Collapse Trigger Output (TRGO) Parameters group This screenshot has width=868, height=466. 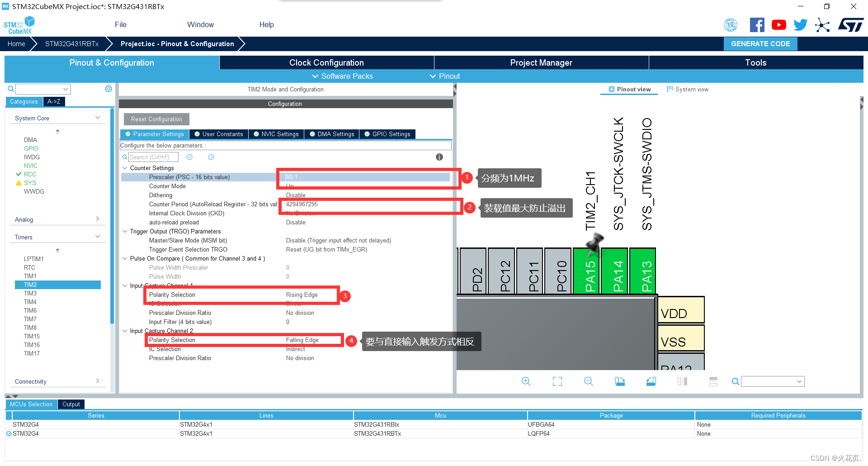[x=125, y=231]
